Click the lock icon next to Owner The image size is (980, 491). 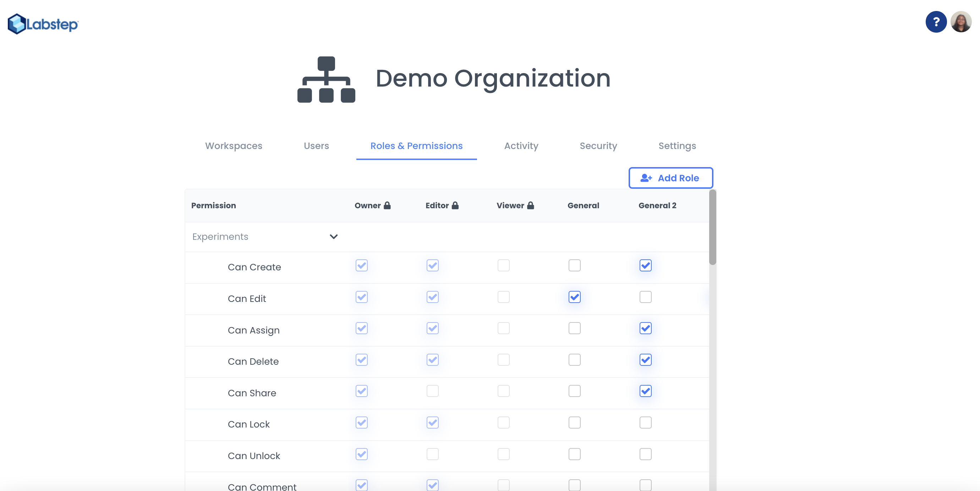[x=387, y=205]
